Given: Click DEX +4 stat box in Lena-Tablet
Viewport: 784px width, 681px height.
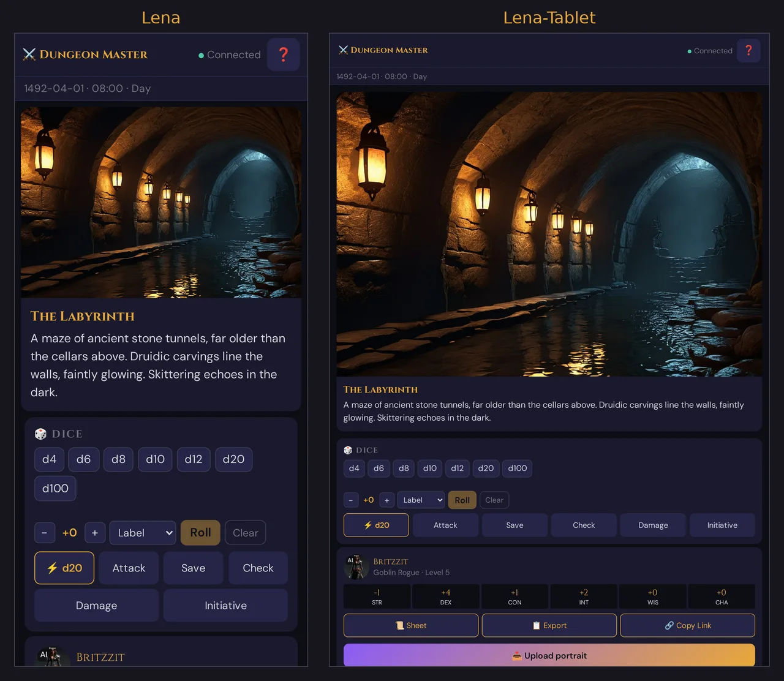Looking at the screenshot, I should pos(446,596).
